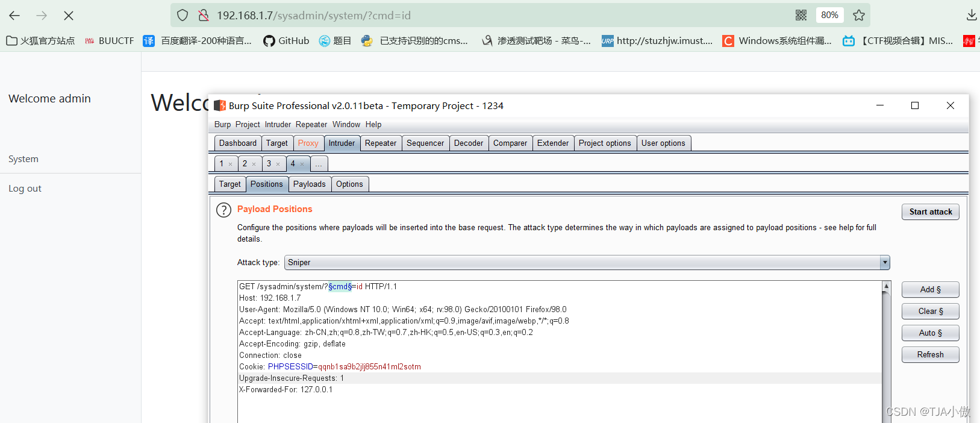The width and height of the screenshot is (980, 423).
Task: Click the PHPSESSID cookie name text
Action: coord(290,367)
